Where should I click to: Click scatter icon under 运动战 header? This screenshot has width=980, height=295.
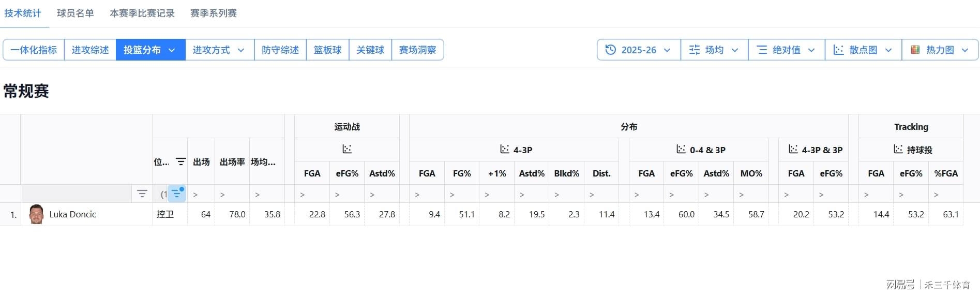pos(347,150)
